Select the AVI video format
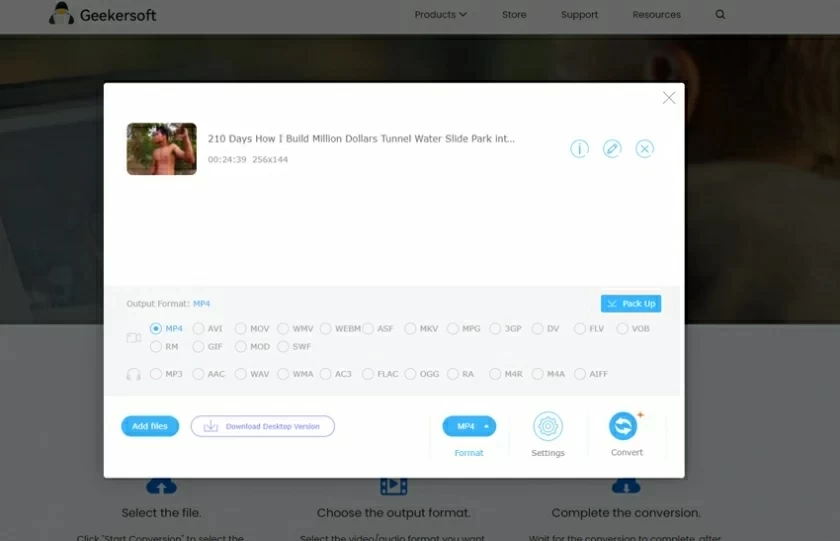The width and height of the screenshot is (840, 541). click(x=199, y=329)
